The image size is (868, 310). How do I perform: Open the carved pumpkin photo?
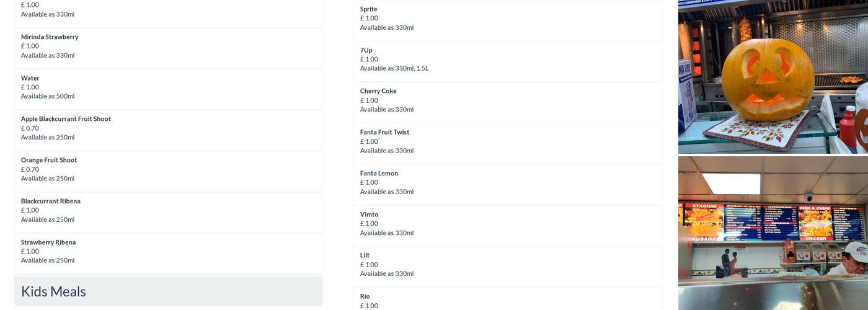[x=773, y=77]
